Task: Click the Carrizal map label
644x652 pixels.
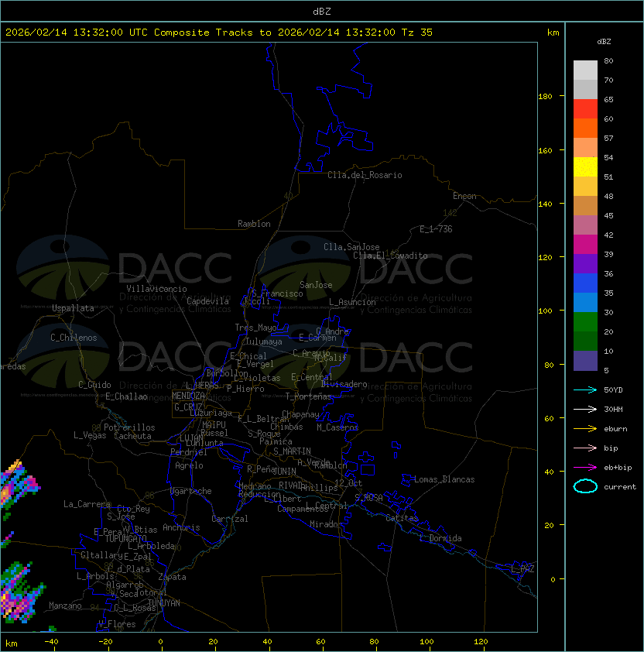Action: (x=230, y=519)
